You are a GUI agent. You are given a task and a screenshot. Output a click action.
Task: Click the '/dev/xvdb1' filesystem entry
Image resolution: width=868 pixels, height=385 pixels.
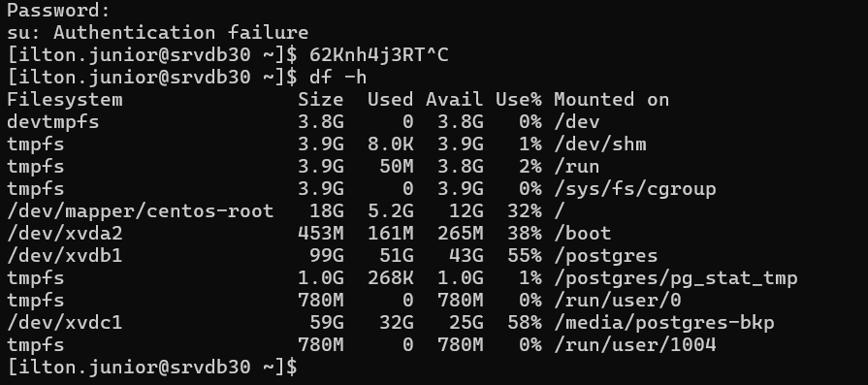pos(65,256)
